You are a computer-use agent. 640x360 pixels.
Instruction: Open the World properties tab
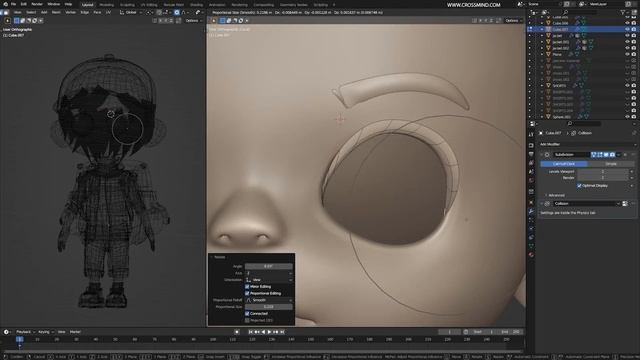click(x=531, y=180)
